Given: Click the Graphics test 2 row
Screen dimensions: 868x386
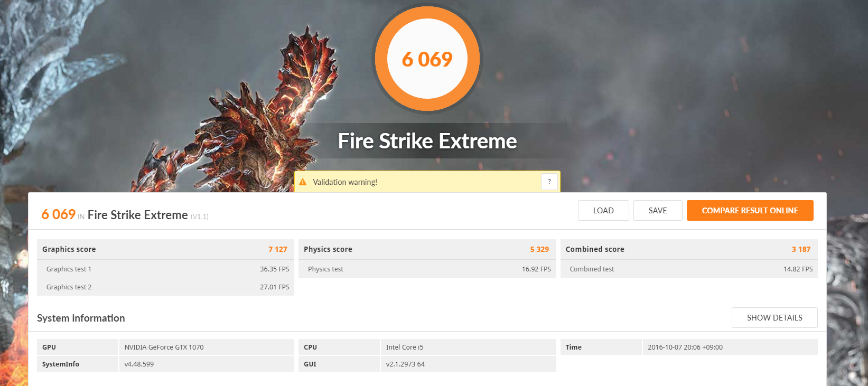Looking at the screenshot, I should pyautogui.click(x=165, y=287).
